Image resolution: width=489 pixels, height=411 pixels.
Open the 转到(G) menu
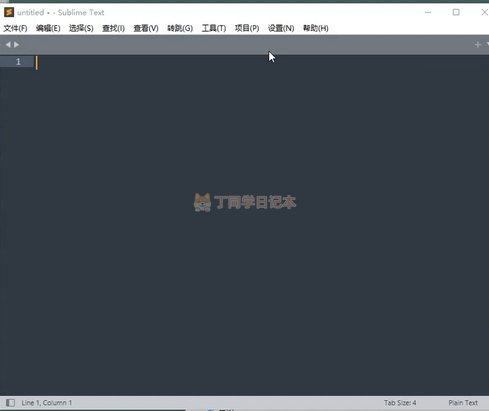point(180,28)
